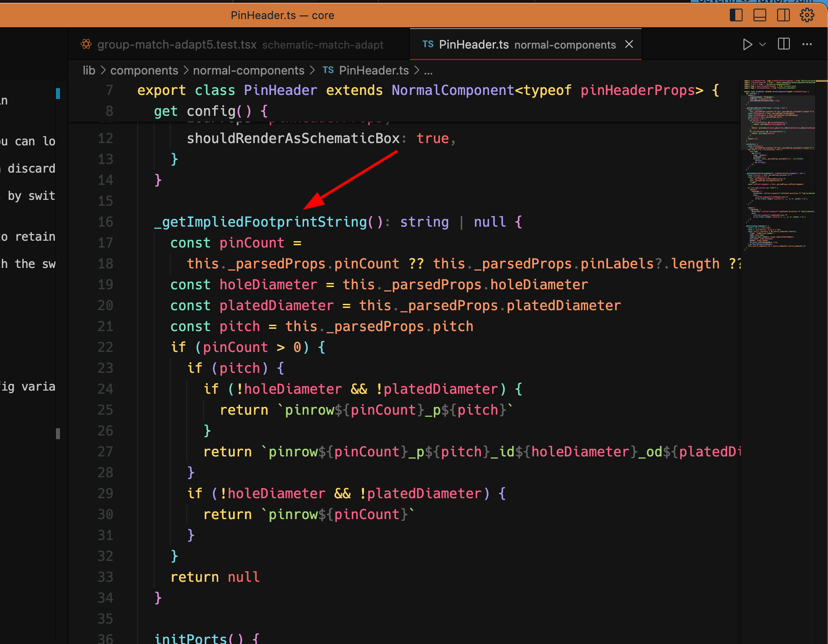
Task: Open the editor More Actions menu
Action: pos(807,44)
